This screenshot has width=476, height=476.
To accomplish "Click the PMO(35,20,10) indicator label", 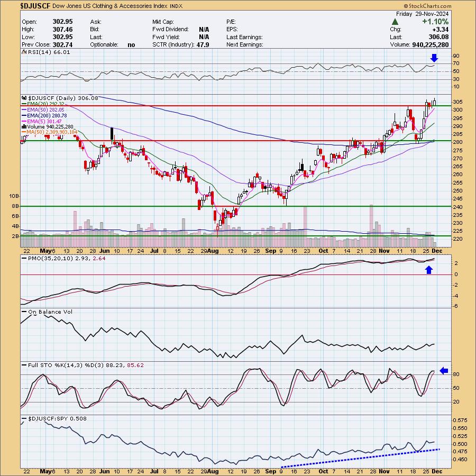I will click(63, 258).
